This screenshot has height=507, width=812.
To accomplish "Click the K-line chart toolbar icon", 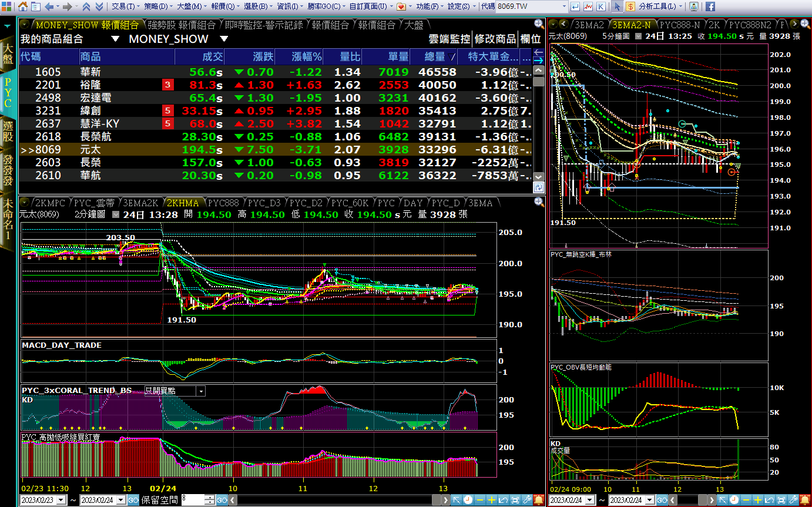I will click(x=600, y=6).
